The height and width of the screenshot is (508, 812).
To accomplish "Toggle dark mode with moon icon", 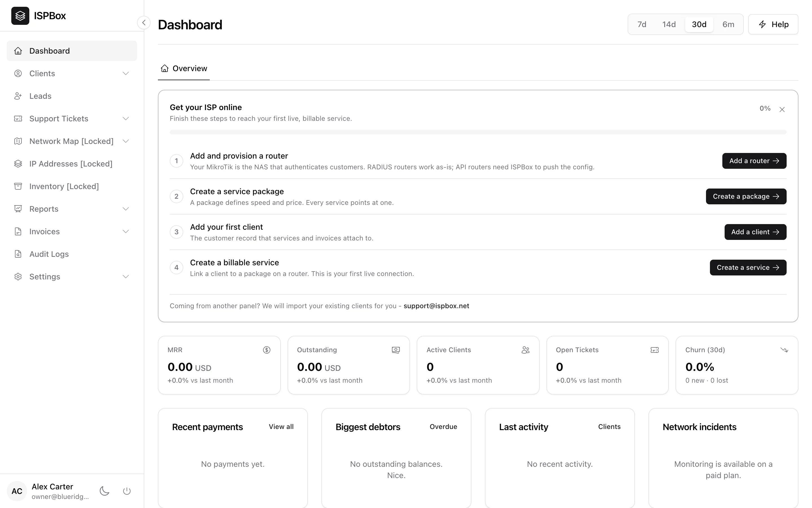I will click(x=105, y=491).
